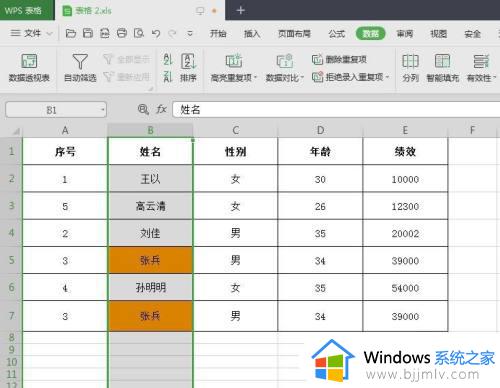Select row 5 header

[11, 260]
